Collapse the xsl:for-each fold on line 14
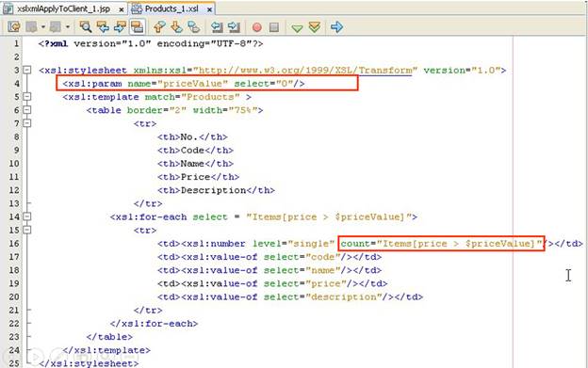Image resolution: width=588 pixels, height=368 pixels. [x=27, y=216]
